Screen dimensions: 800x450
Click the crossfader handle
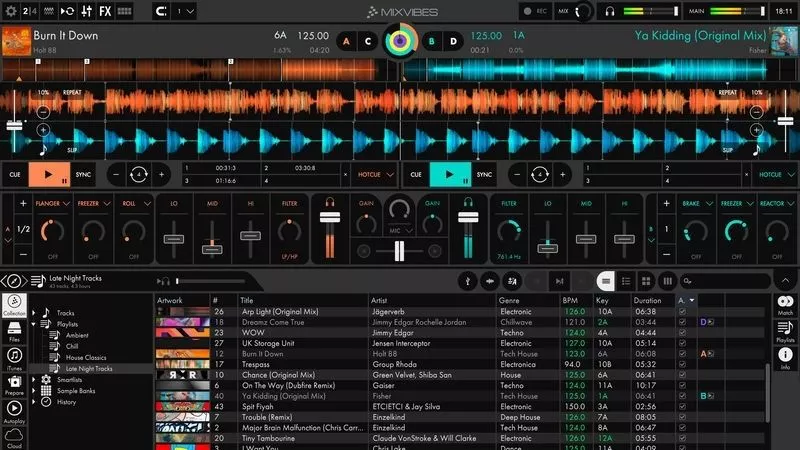(399, 251)
